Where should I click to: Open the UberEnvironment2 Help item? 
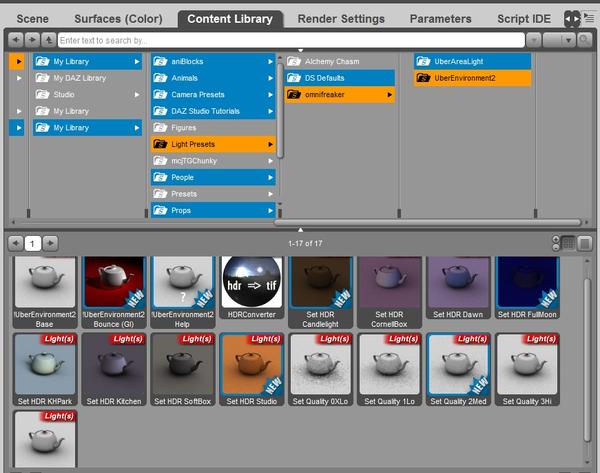183,293
